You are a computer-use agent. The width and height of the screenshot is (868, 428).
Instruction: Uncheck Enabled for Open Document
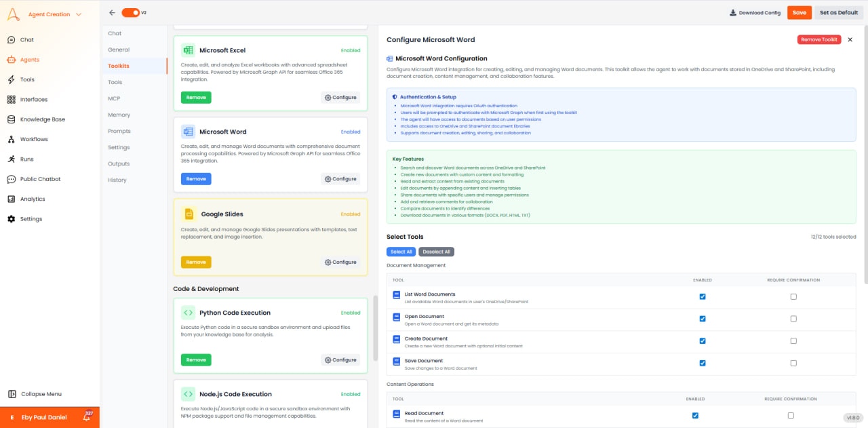click(x=703, y=319)
